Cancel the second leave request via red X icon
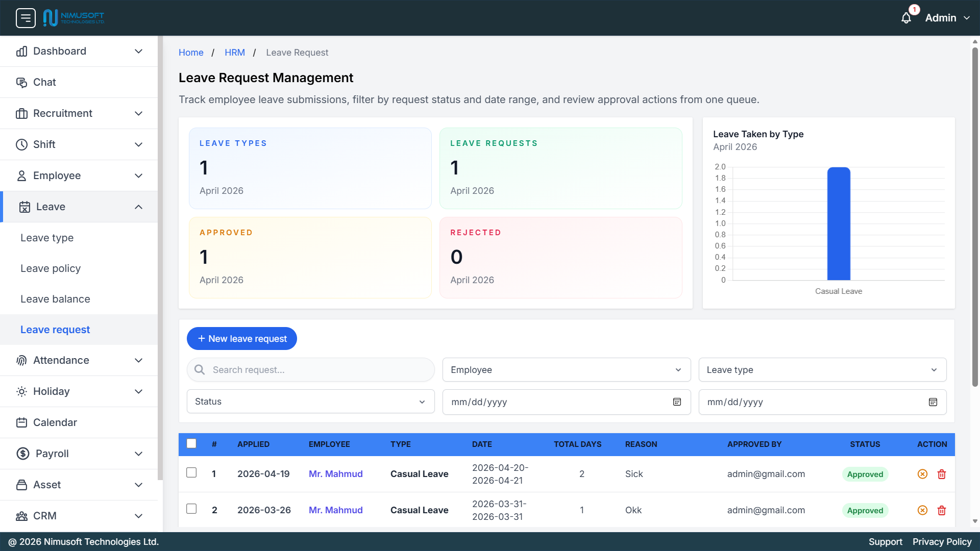Screen dimensions: 980x551 pos(922,510)
